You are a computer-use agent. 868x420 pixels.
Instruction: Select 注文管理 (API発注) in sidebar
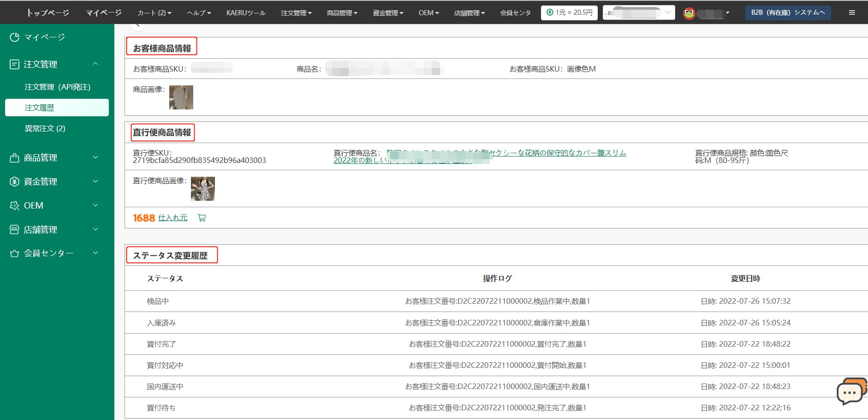coord(57,87)
